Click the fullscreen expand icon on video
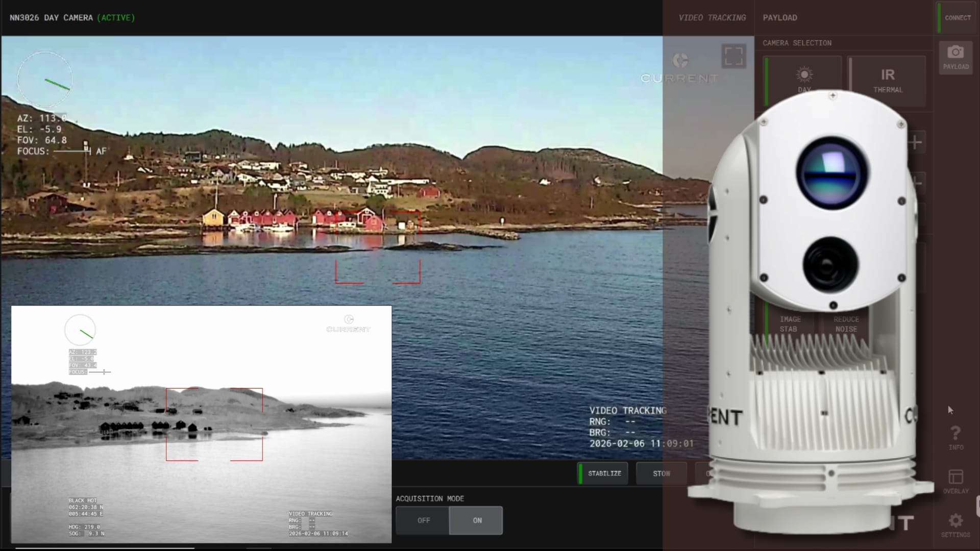The image size is (980, 551). 733,56
